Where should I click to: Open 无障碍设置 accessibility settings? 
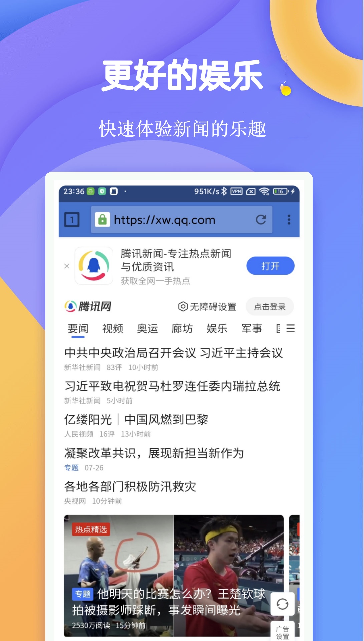(207, 306)
